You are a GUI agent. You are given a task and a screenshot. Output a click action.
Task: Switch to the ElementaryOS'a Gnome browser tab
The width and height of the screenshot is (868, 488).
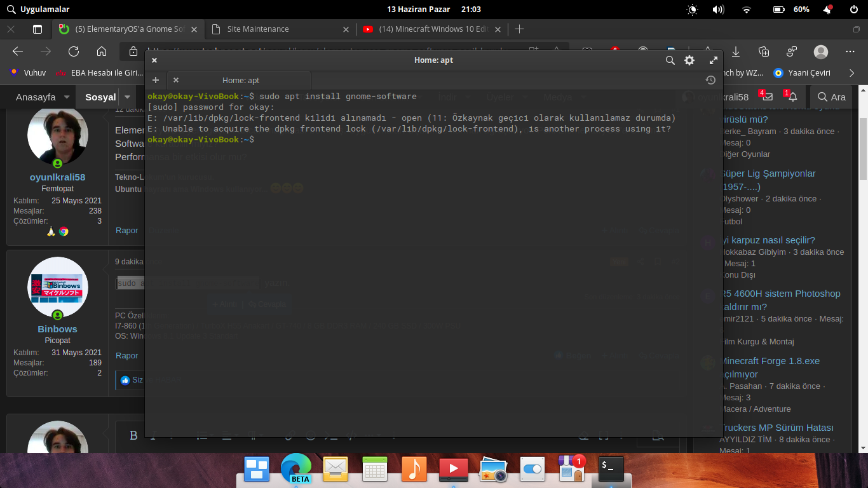click(x=129, y=29)
